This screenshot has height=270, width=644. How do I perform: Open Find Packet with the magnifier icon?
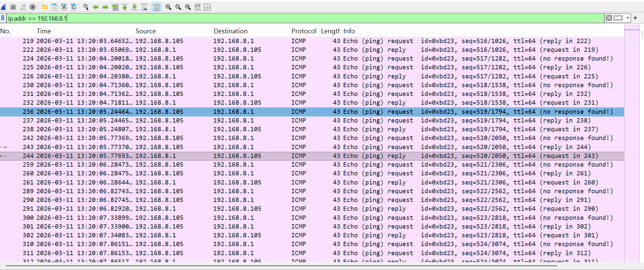click(86, 7)
